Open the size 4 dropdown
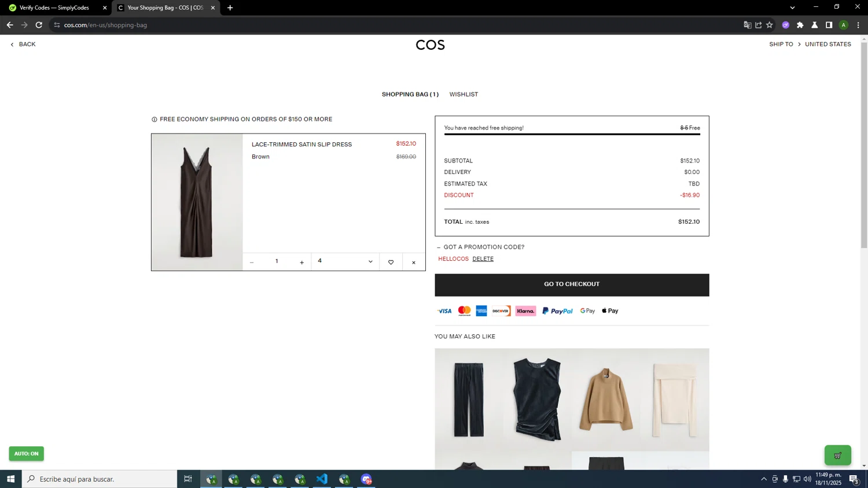This screenshot has height=488, width=868. click(345, 261)
